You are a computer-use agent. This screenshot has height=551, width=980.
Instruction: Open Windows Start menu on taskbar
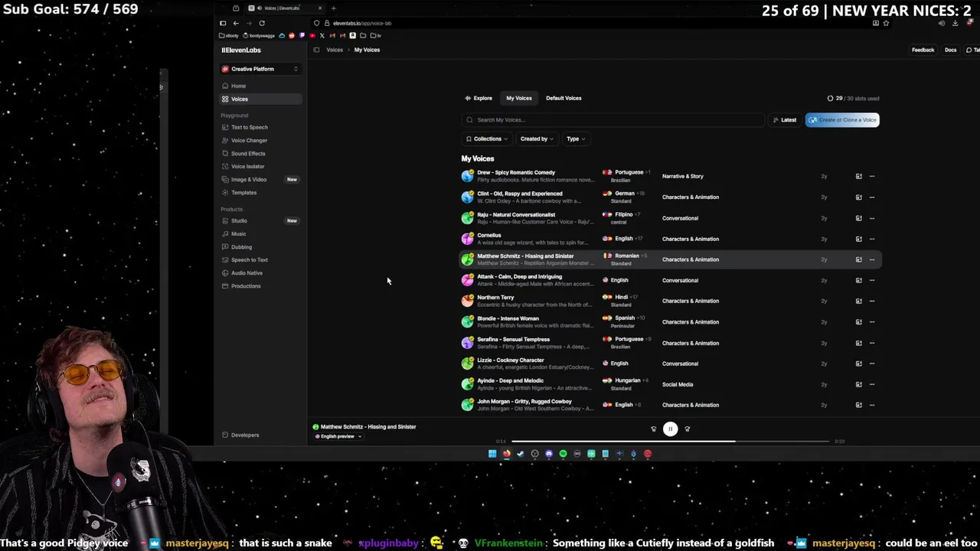coord(492,454)
